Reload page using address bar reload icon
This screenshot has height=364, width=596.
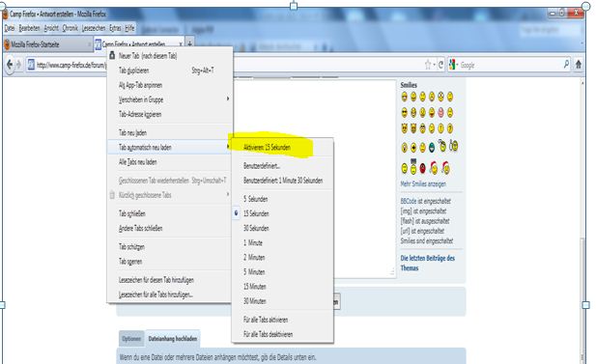point(440,65)
